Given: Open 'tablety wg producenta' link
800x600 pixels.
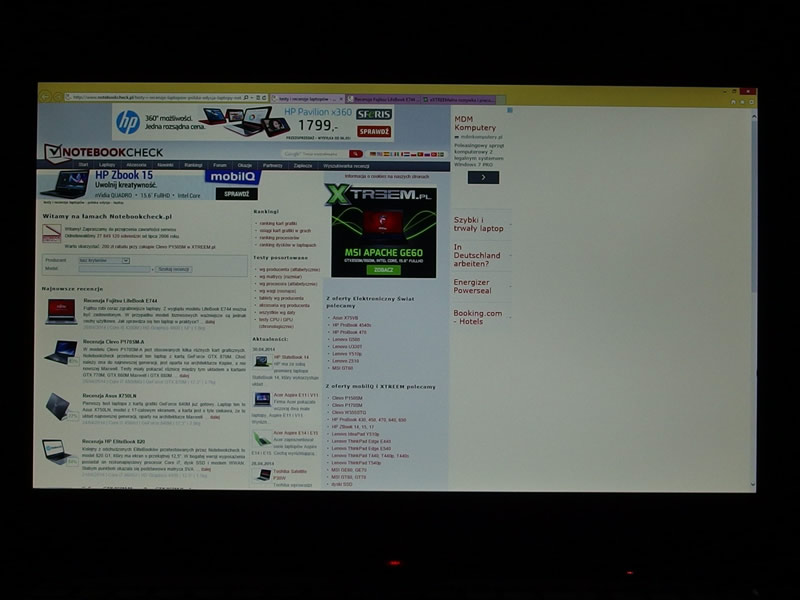Looking at the screenshot, I should pyautogui.click(x=281, y=298).
